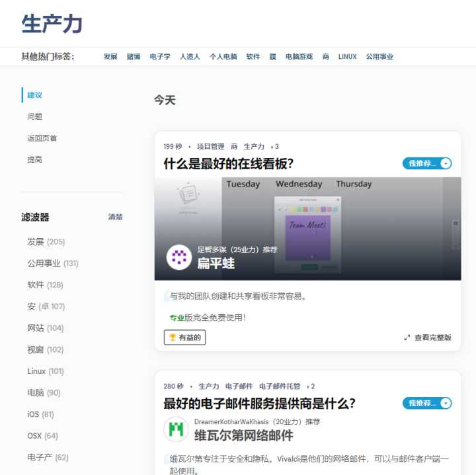
Task: Open the LINUX popular tag
Action: pyautogui.click(x=347, y=57)
